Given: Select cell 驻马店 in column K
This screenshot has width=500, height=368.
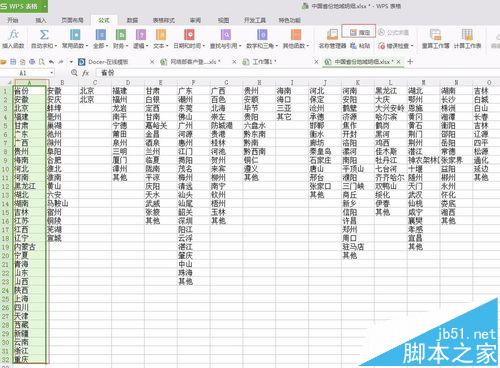Looking at the screenshot, I should click(358, 247).
